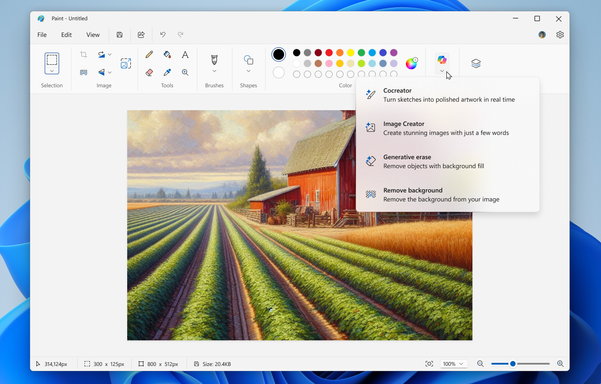Select white secondary color circle

coord(279,72)
